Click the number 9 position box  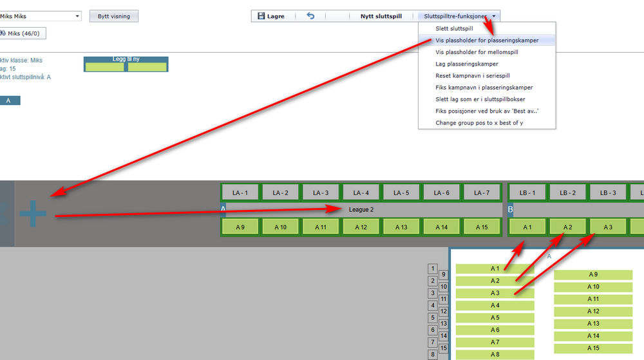click(x=443, y=274)
